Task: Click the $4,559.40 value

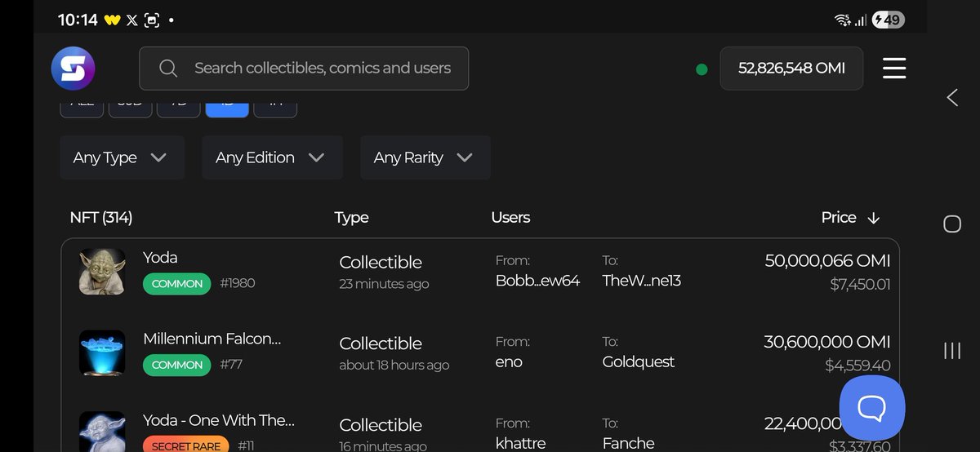Action: (x=857, y=366)
